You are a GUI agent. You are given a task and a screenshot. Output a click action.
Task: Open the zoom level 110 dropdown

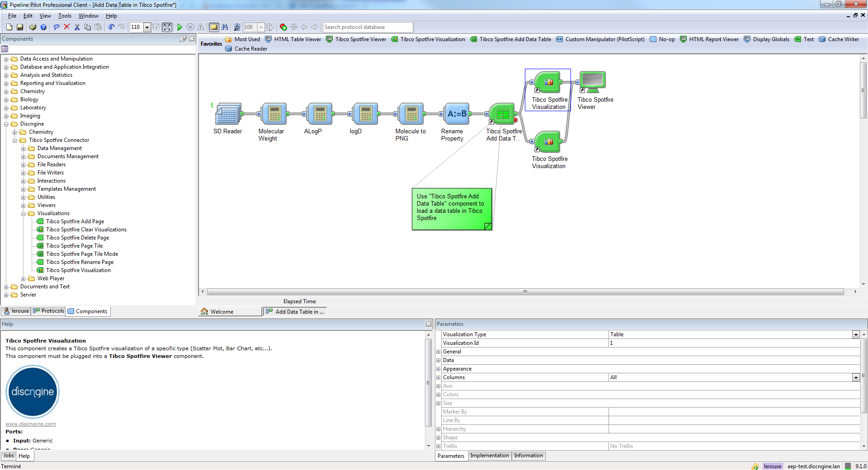[x=147, y=27]
